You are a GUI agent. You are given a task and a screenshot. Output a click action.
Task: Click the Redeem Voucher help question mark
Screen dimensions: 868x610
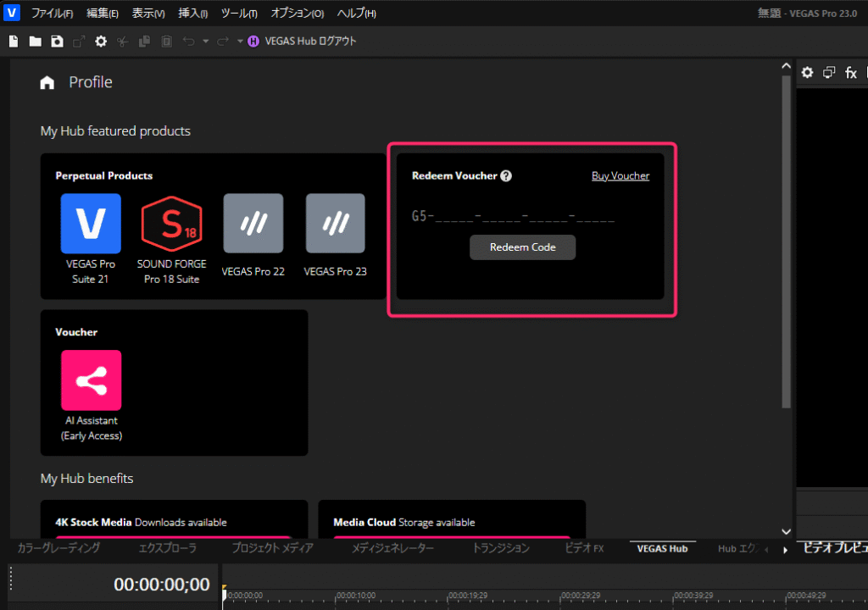506,176
